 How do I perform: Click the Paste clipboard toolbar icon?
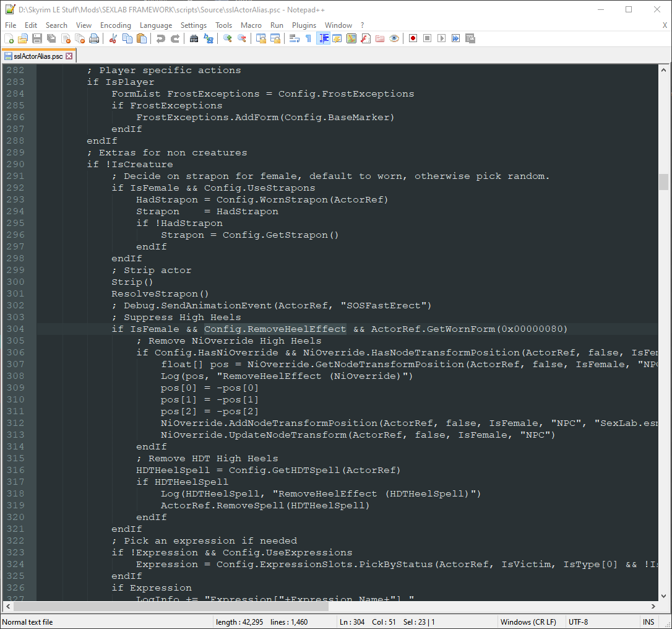click(142, 38)
